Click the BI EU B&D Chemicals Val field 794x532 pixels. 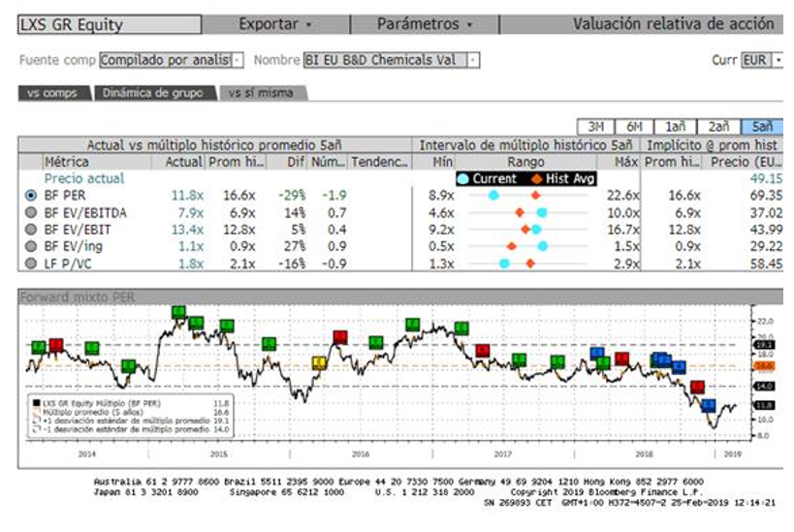pyautogui.click(x=385, y=60)
